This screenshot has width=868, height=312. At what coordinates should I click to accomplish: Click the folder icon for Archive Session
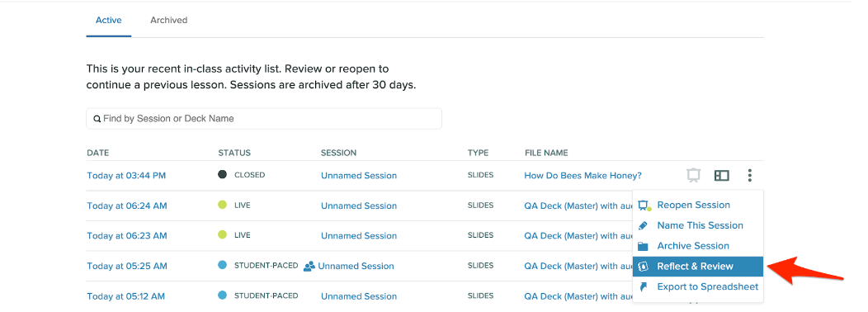click(x=643, y=246)
